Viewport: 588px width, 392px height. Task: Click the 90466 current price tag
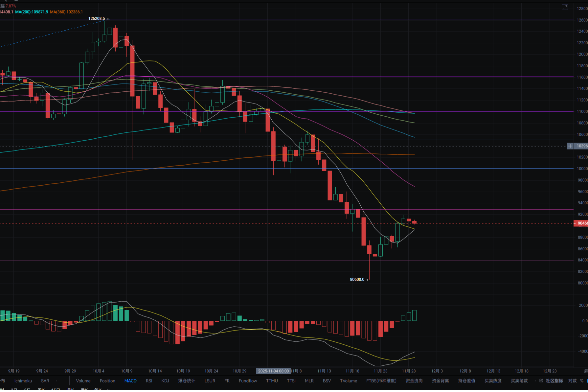point(581,223)
